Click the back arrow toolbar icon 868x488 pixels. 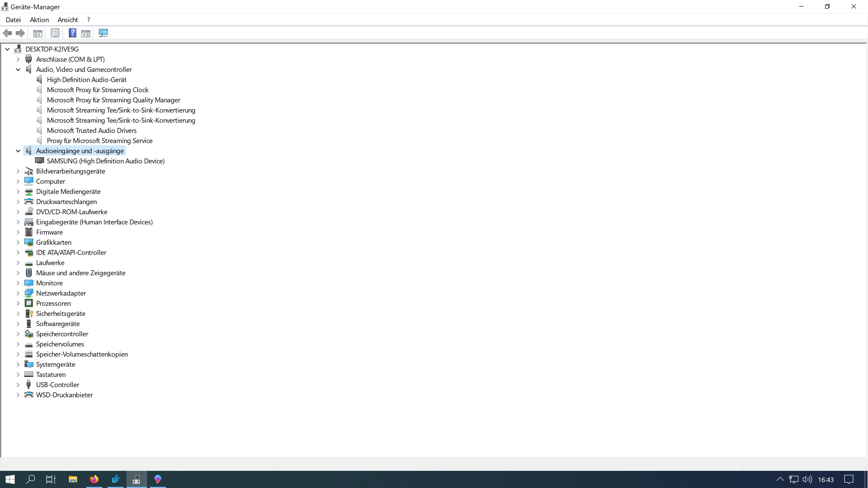tap(7, 33)
